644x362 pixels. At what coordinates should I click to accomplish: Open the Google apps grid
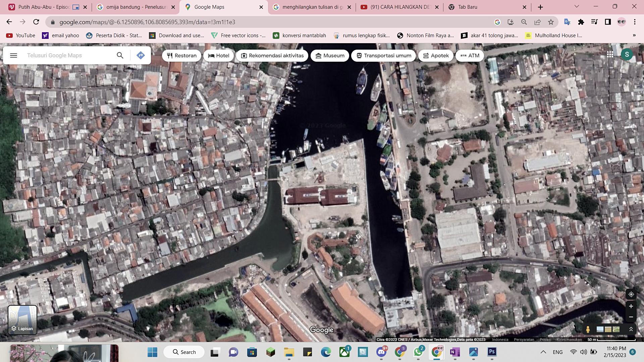610,54
